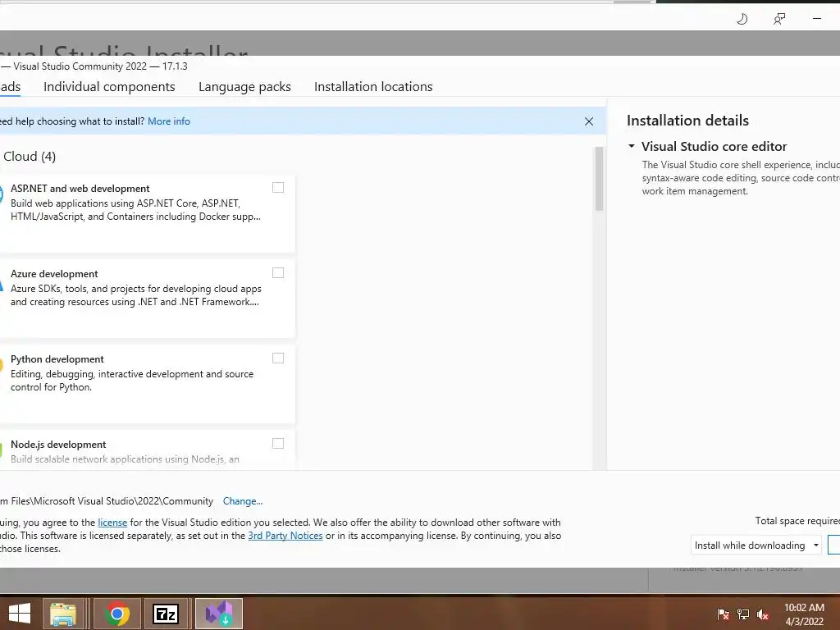Select the Python development workload card
The width and height of the screenshot is (840, 630).
147,384
